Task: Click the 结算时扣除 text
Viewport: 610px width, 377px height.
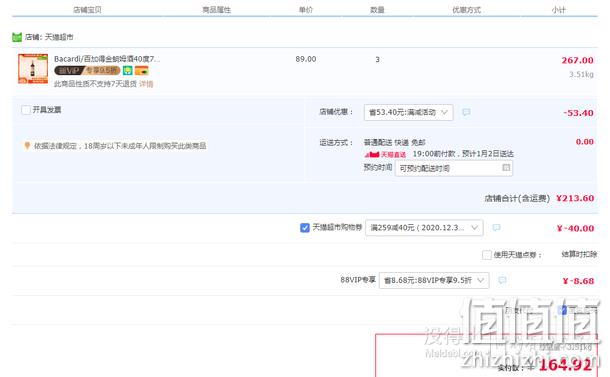Action: pos(579,254)
